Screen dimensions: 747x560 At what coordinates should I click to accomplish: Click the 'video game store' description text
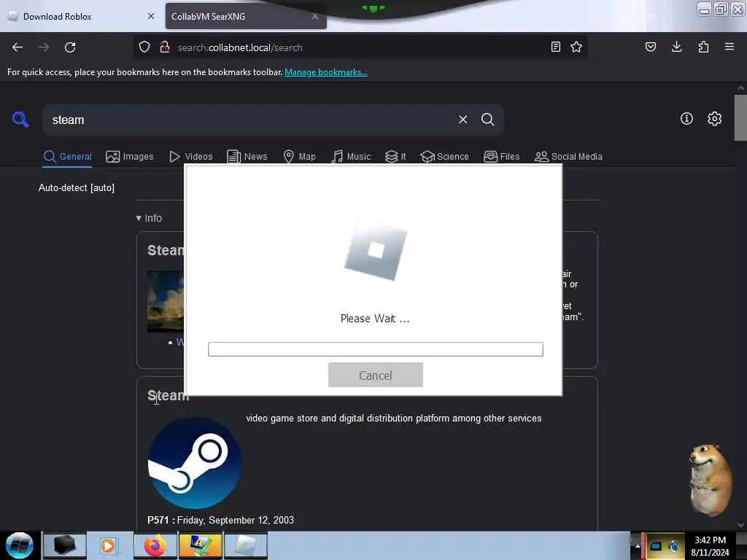click(x=393, y=418)
